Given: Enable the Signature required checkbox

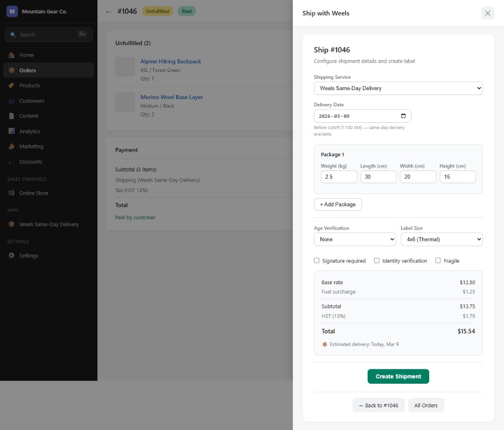Looking at the screenshot, I should coord(316,261).
